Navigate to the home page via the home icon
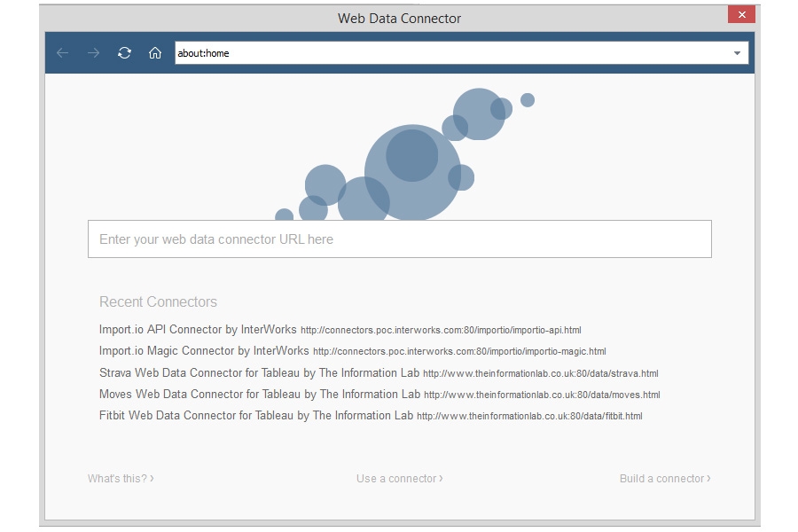This screenshot has width=798, height=532. pyautogui.click(x=153, y=52)
